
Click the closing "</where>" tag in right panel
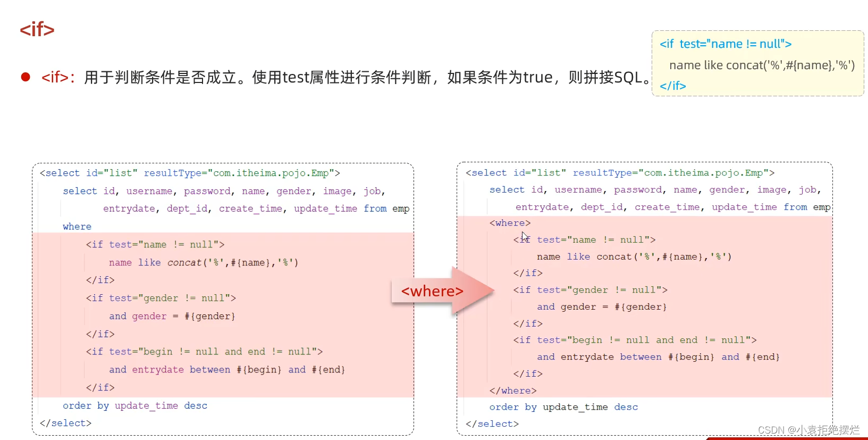pyautogui.click(x=513, y=391)
